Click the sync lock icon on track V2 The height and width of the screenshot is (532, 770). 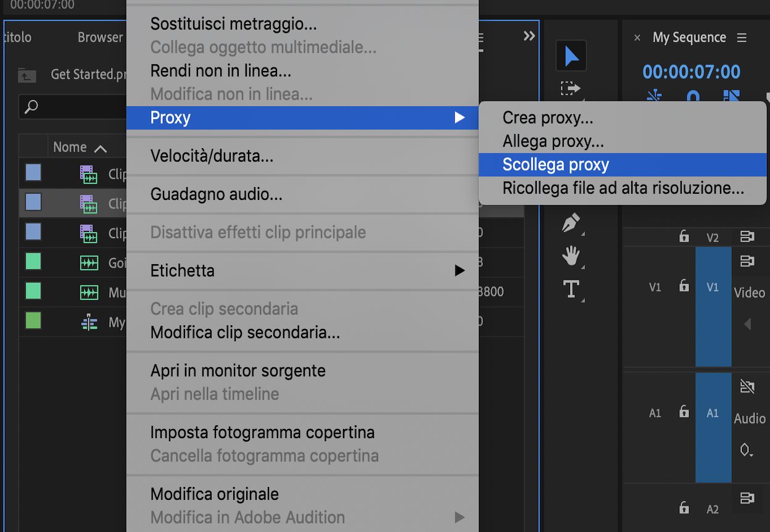[x=747, y=236]
